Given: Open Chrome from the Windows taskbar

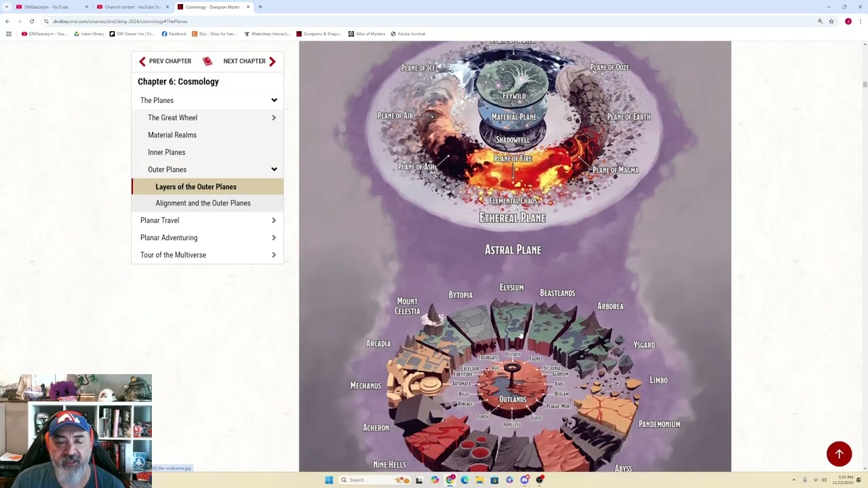Looking at the screenshot, I should (x=450, y=480).
